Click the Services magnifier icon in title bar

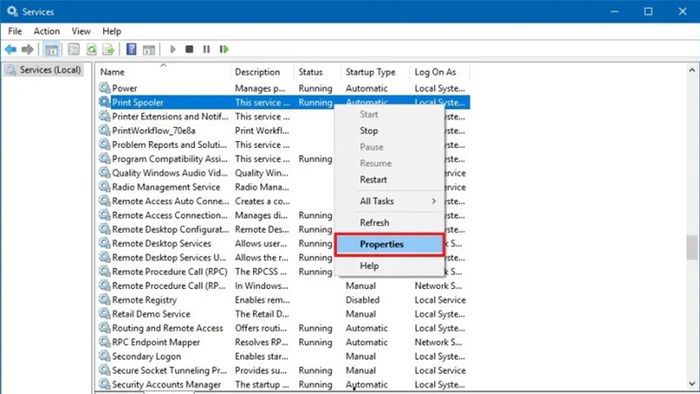[x=12, y=11]
